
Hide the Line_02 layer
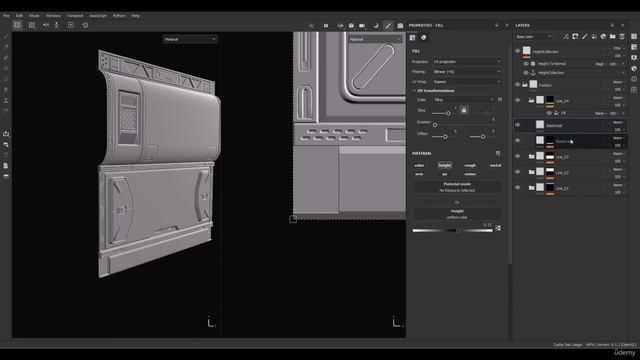pos(518,172)
